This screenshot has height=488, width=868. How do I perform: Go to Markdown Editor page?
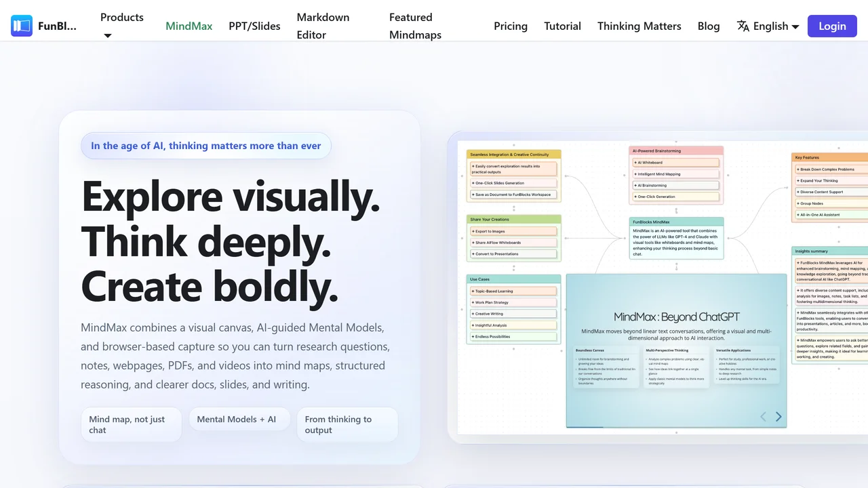[323, 26]
